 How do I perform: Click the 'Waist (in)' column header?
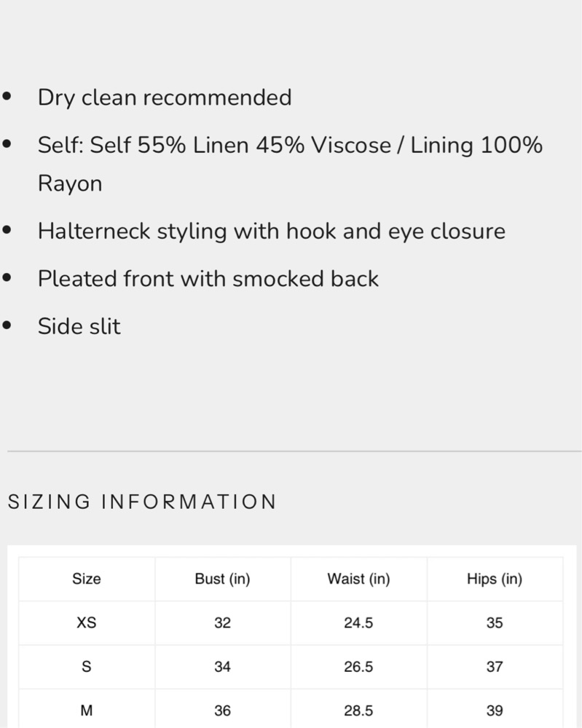click(x=358, y=579)
